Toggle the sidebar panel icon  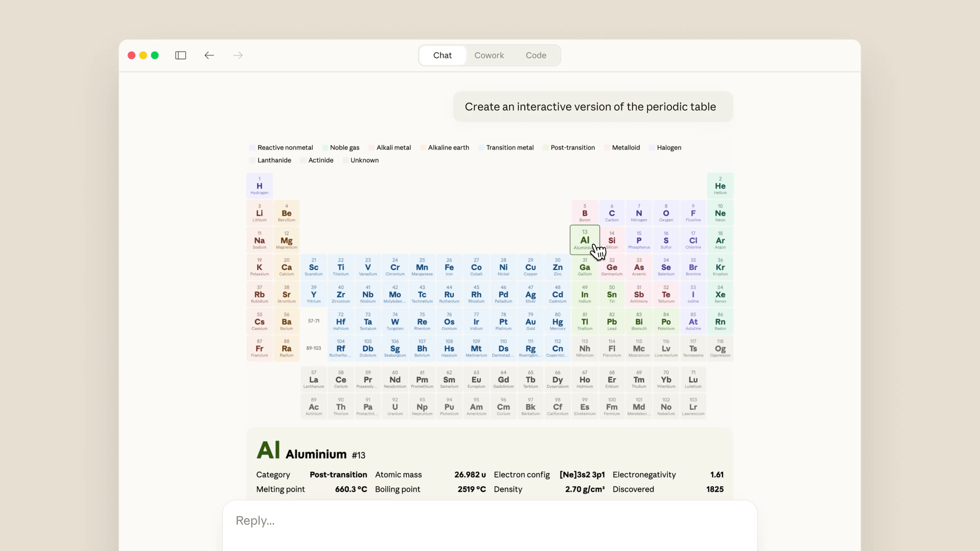[181, 55]
